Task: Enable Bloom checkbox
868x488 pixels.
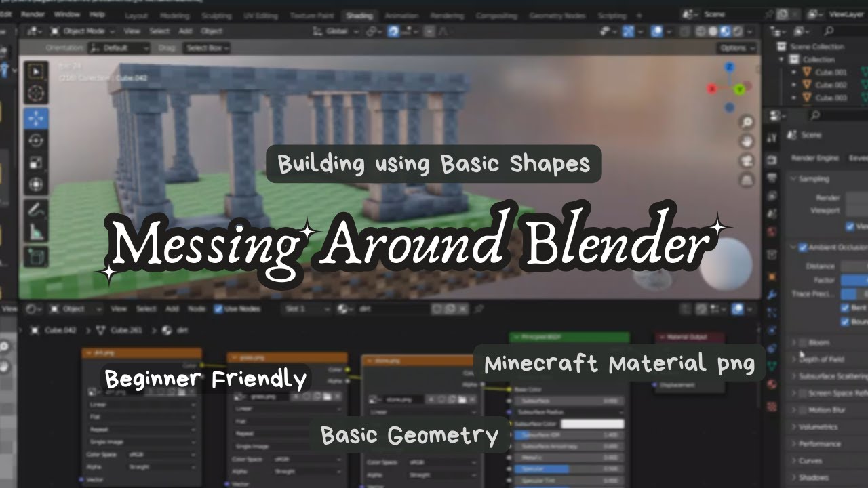Action: pos(803,343)
